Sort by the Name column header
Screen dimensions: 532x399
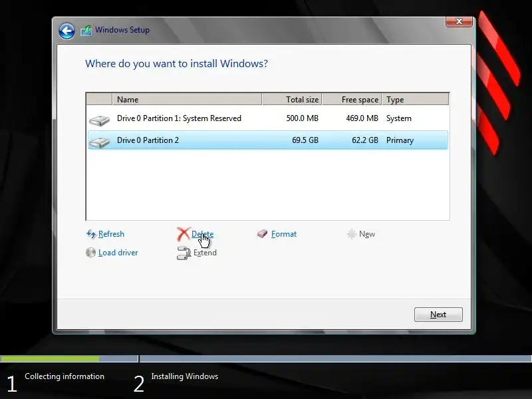(x=187, y=99)
